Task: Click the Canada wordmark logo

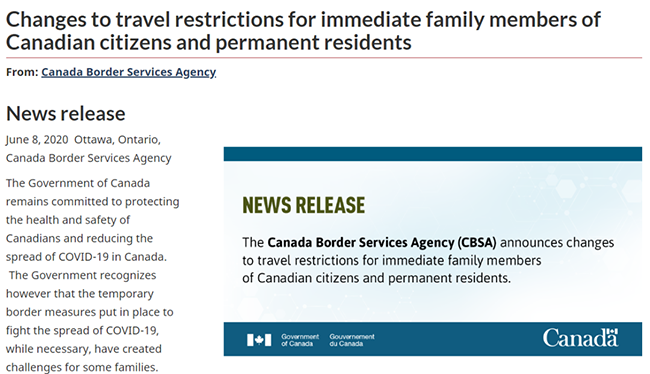Action: coord(580,338)
